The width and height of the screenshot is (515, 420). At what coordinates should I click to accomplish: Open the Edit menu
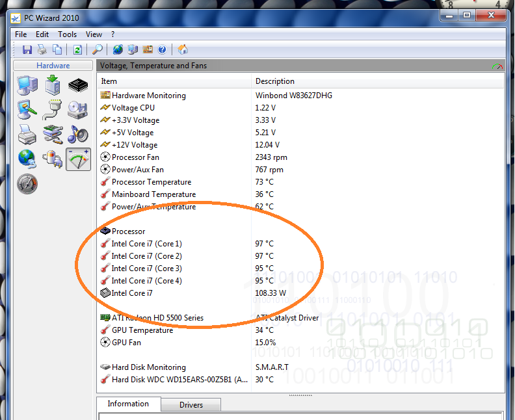point(42,34)
